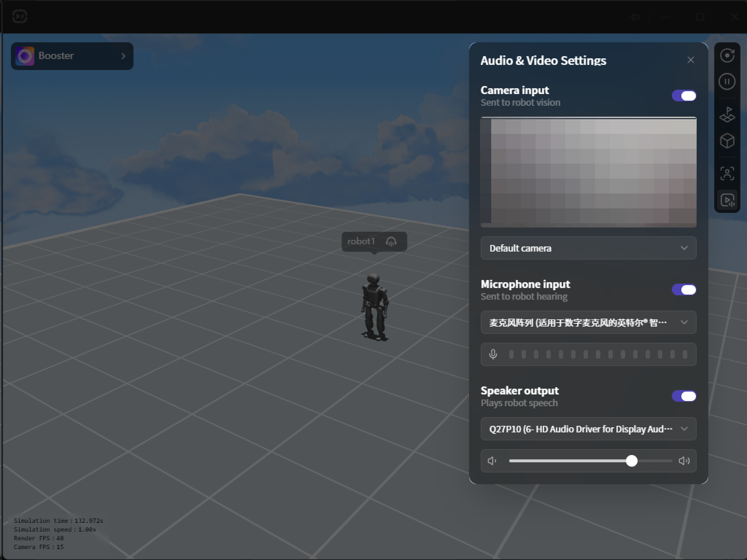Screen dimensions: 747x560
Task: Click the low volume speaker icon
Action: tap(492, 461)
